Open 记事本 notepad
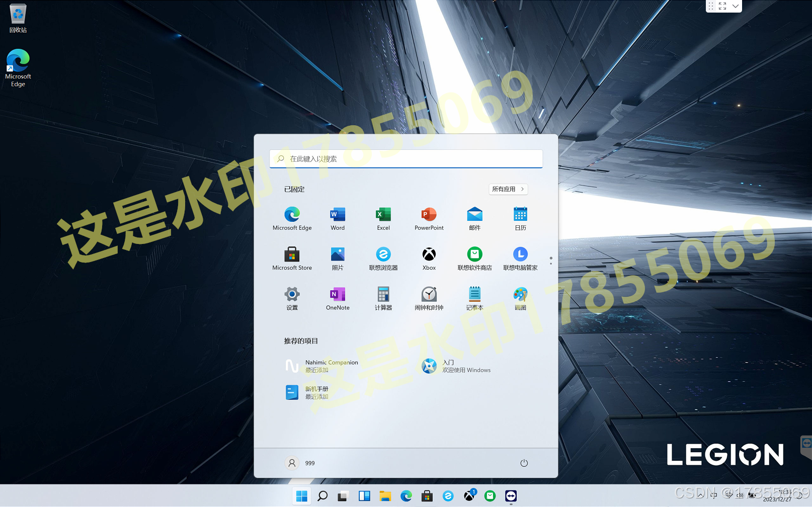812x507 pixels. 474,298
